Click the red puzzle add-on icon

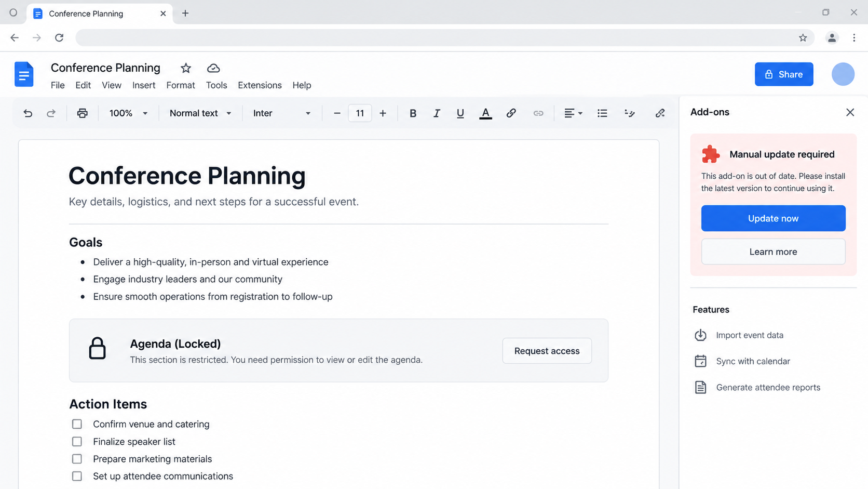pos(711,154)
